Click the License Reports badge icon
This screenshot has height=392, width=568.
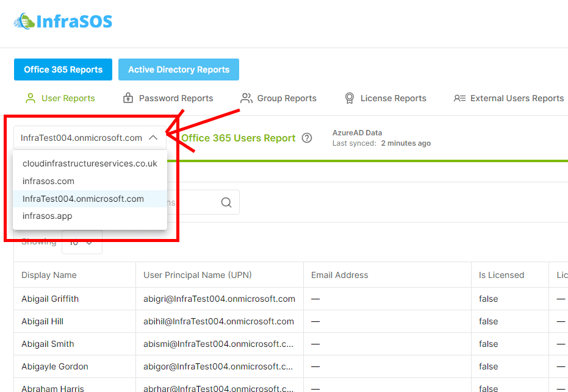[349, 98]
